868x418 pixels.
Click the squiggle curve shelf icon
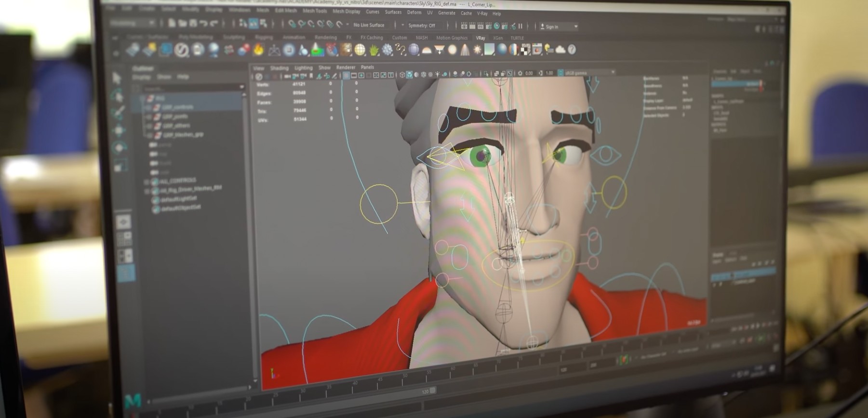(x=401, y=49)
